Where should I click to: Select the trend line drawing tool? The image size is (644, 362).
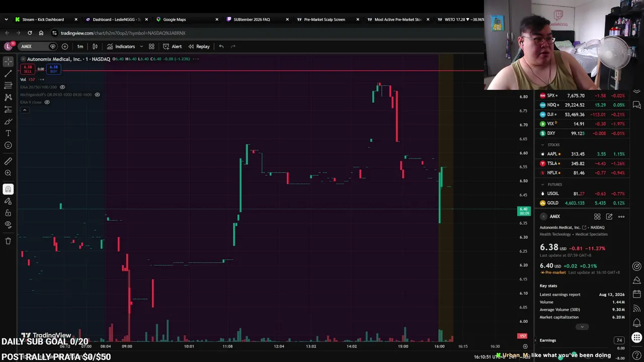pyautogui.click(x=8, y=73)
